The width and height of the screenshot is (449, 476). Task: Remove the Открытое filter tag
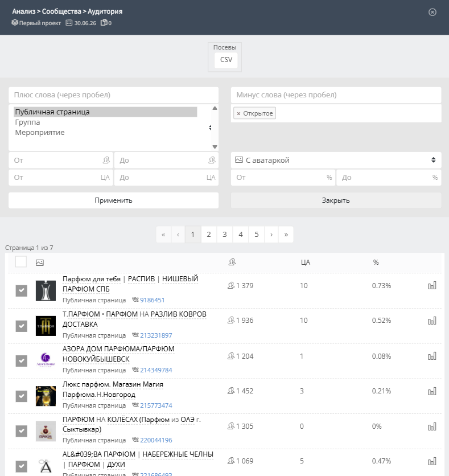coord(238,113)
